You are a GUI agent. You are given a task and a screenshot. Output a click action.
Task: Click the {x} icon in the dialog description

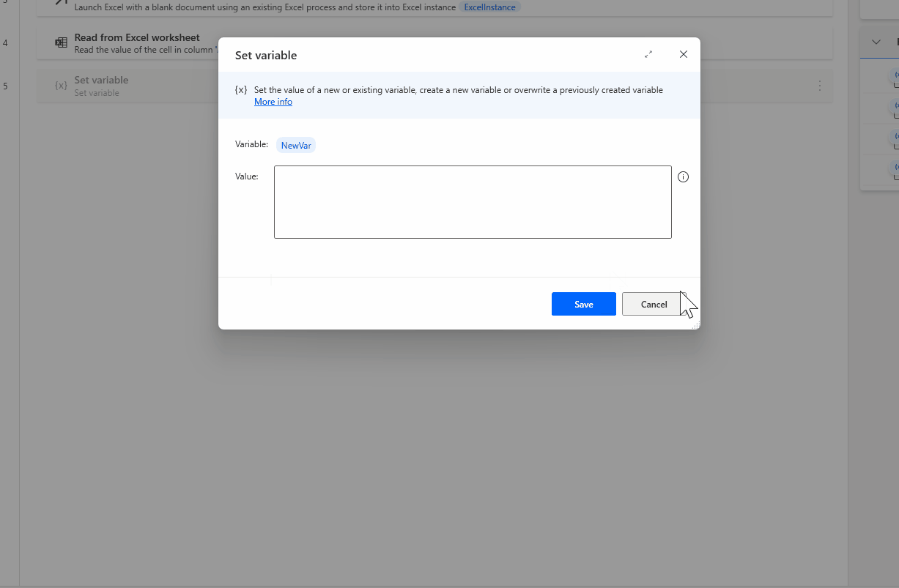241,89
